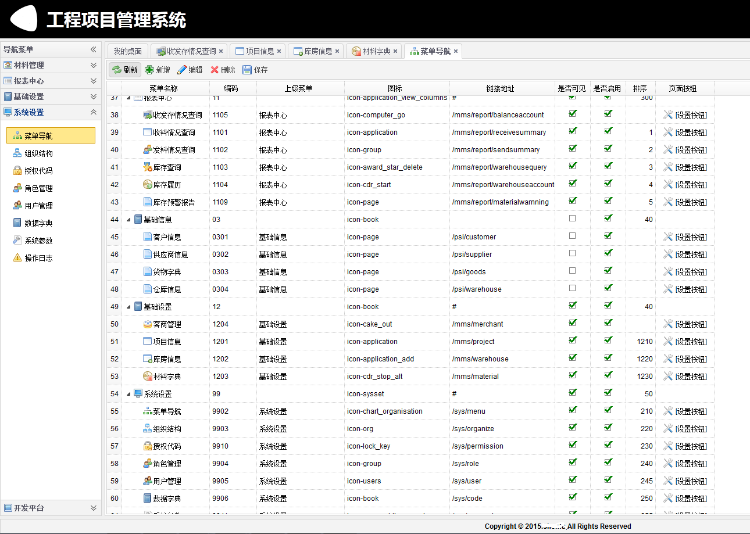Switch to the 库房信息 tab
The height and width of the screenshot is (534, 750).
[x=316, y=51]
